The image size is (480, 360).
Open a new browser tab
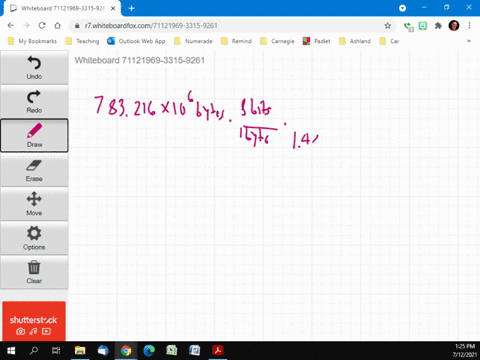tap(132, 8)
